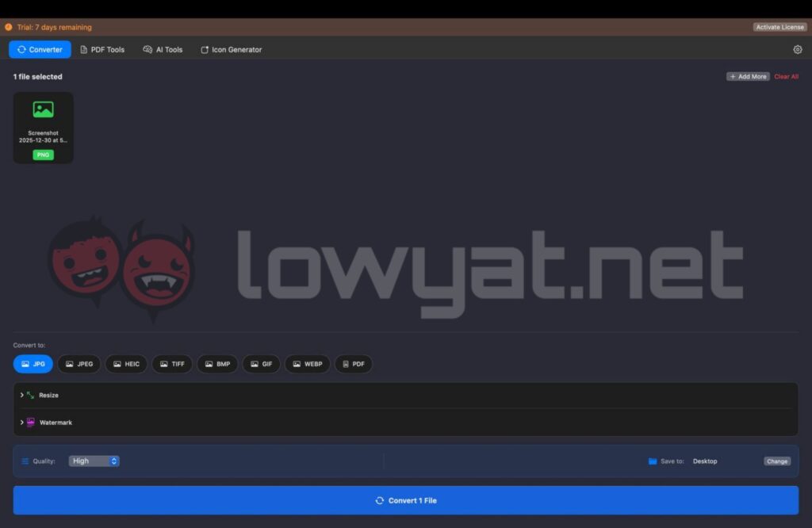Select JPEG as the output format
The height and width of the screenshot is (528, 812).
(79, 364)
